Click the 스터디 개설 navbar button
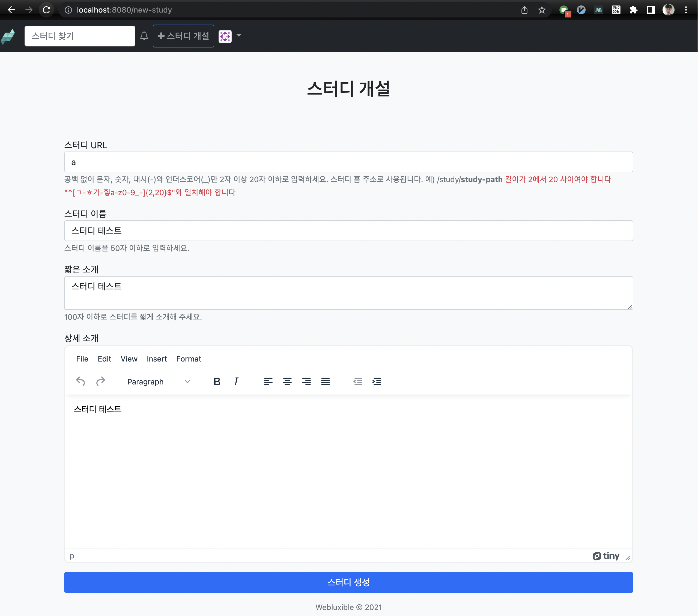This screenshot has width=698, height=616. click(x=183, y=36)
